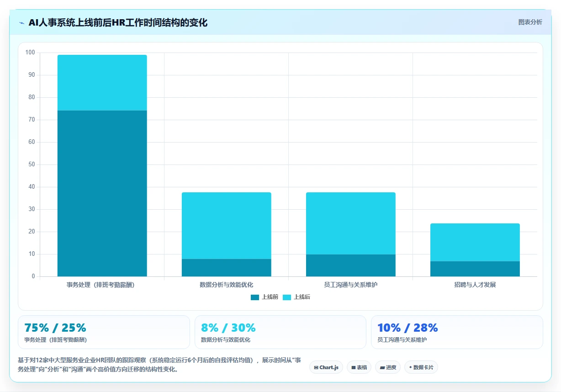Click the light 上线后 bar for 招聘与人才发展

tap(475, 242)
